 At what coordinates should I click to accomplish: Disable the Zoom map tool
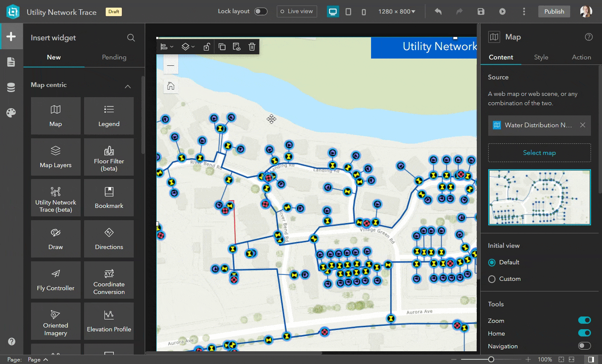(584, 320)
